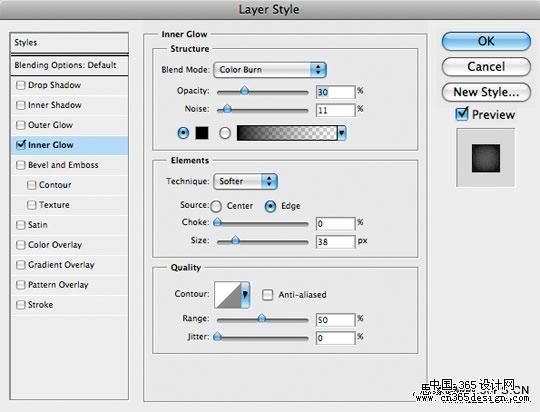Select Blending Options: Default entry
The height and width of the screenshot is (412, 540).
coord(69,65)
